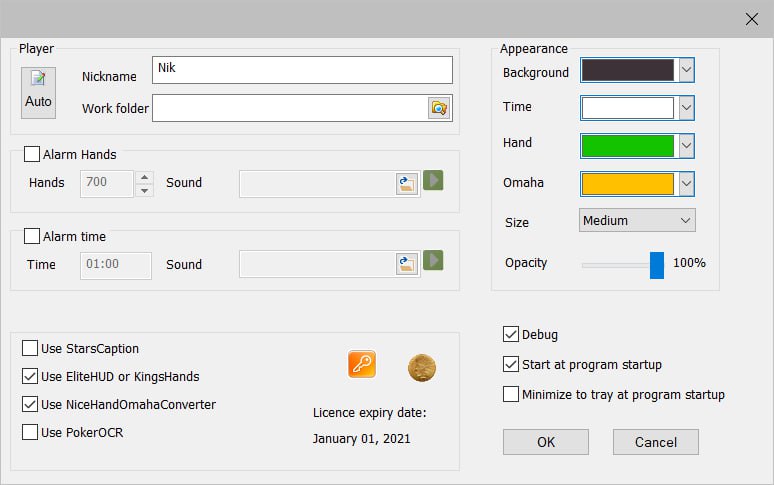
Task: Click the 100% opacity value
Action: point(689,262)
